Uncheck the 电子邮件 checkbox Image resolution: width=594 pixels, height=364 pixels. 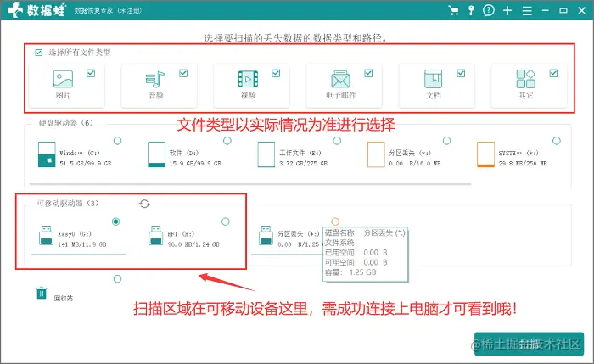(x=368, y=73)
